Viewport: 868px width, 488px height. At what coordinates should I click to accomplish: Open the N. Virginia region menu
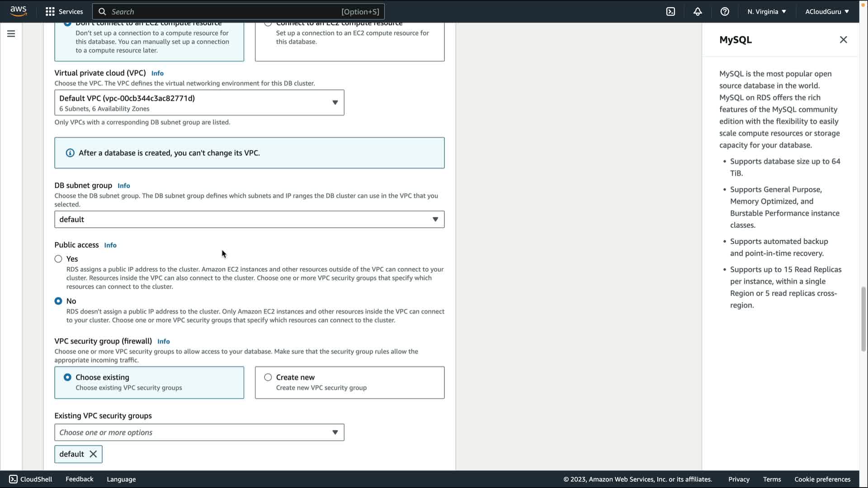767,12
